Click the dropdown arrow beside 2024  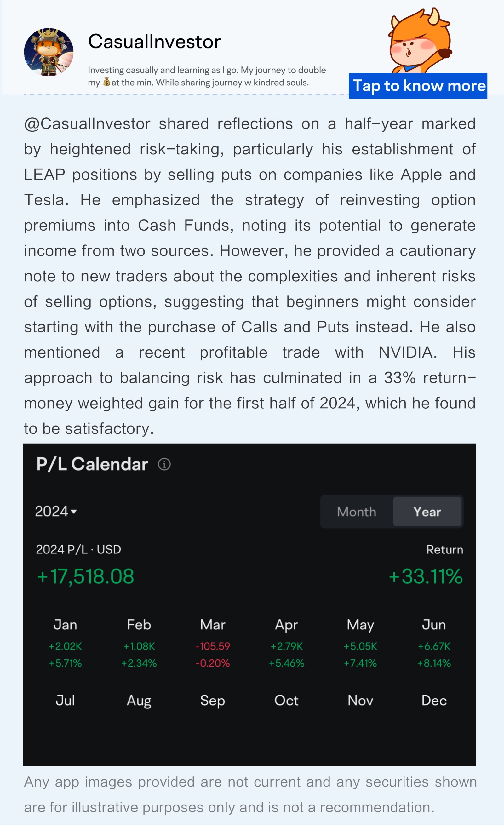pyautogui.click(x=74, y=512)
